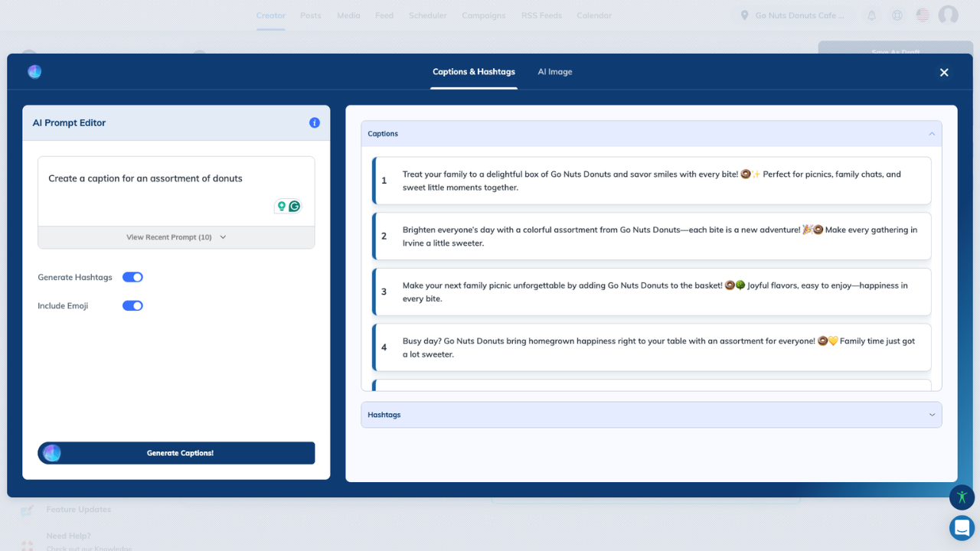The width and height of the screenshot is (980, 551).
Task: Click the AI logo in dialog header
Action: (x=34, y=72)
